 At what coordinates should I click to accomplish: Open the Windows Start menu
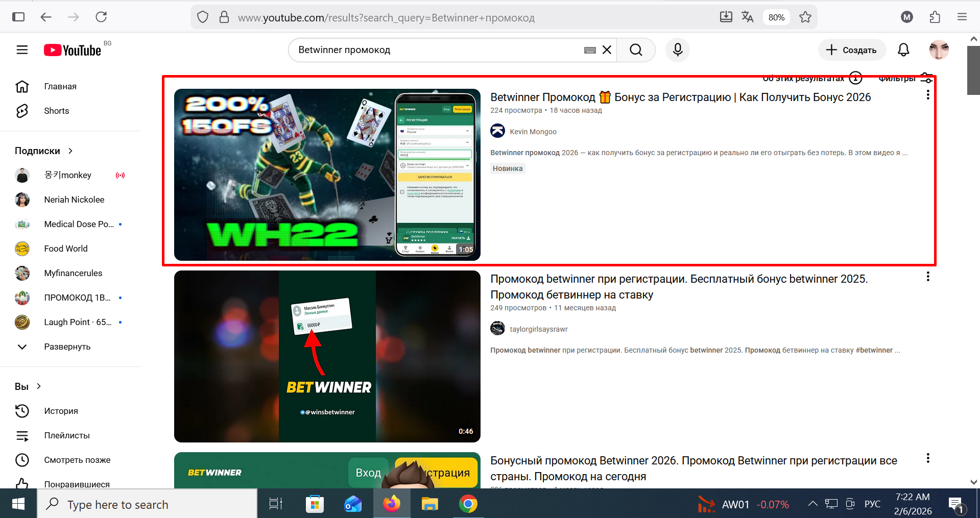tap(18, 504)
